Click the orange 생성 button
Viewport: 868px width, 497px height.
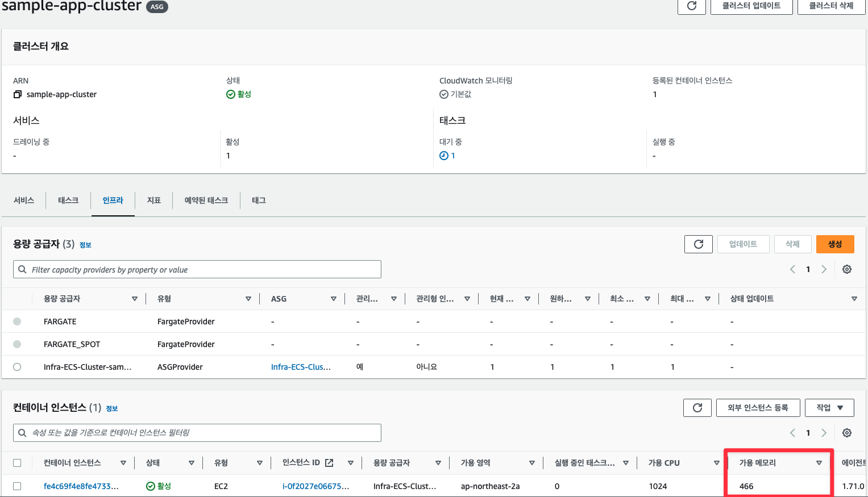(x=835, y=244)
